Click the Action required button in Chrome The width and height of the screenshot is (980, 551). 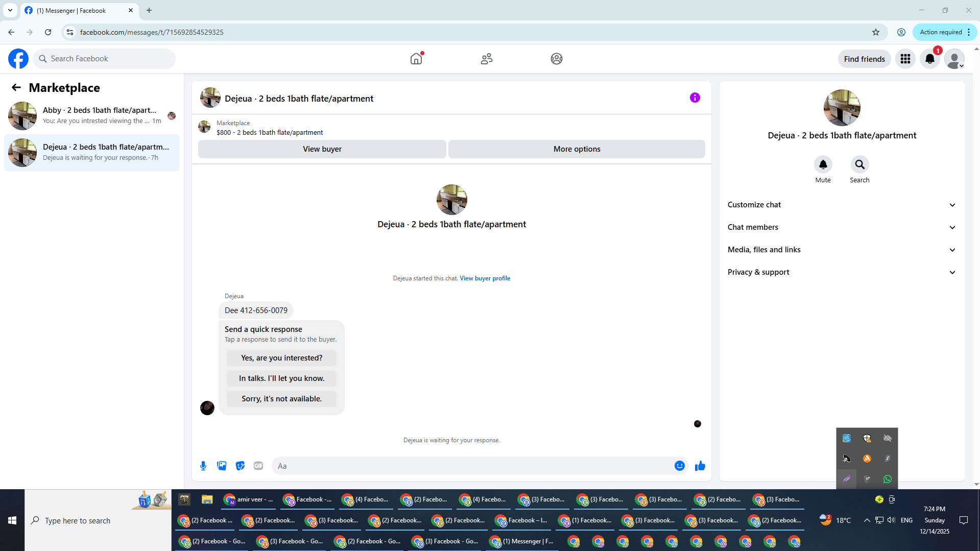pos(944,32)
